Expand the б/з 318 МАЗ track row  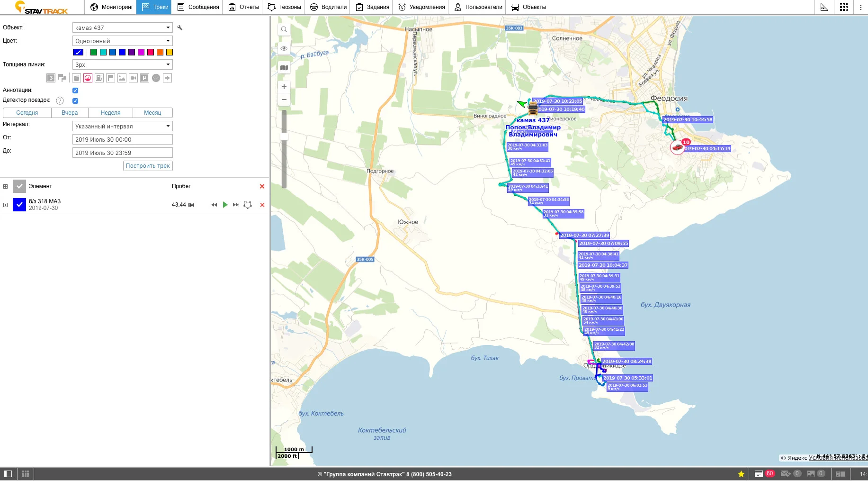pyautogui.click(x=5, y=205)
